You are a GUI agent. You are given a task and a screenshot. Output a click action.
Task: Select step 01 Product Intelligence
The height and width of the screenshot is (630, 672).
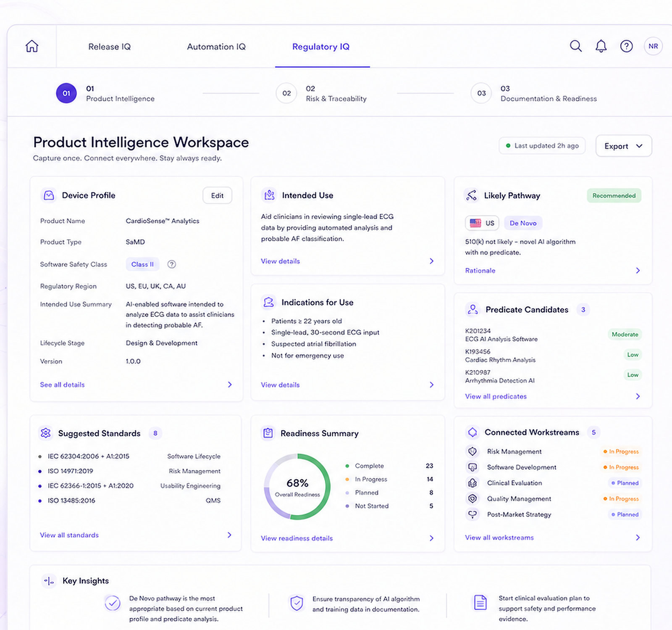(105, 93)
